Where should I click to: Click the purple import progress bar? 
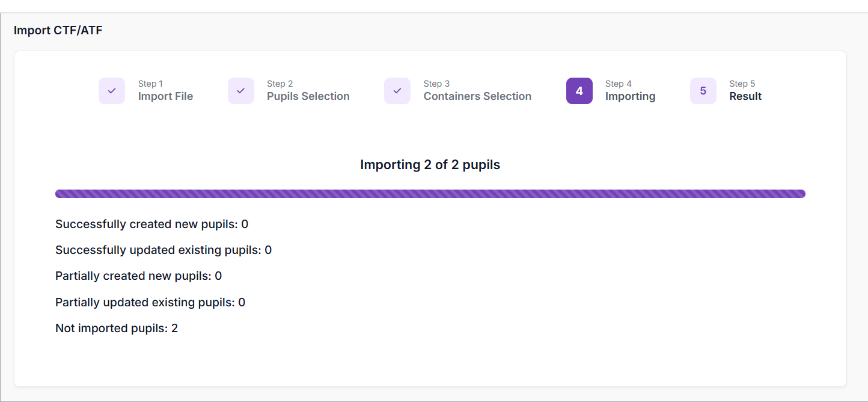point(430,194)
